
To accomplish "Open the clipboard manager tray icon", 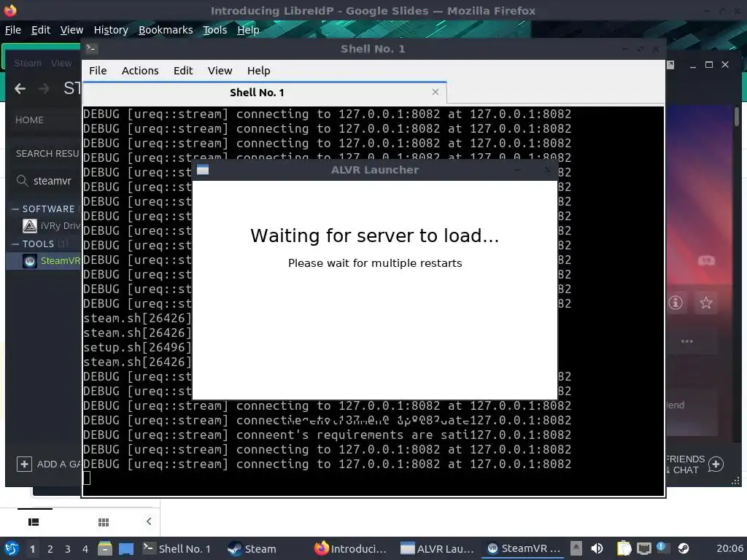I will click(624, 548).
